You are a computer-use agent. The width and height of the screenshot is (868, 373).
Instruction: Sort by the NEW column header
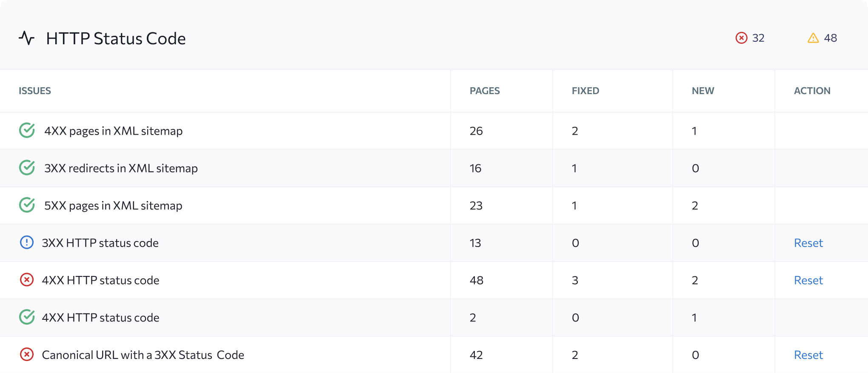click(703, 91)
